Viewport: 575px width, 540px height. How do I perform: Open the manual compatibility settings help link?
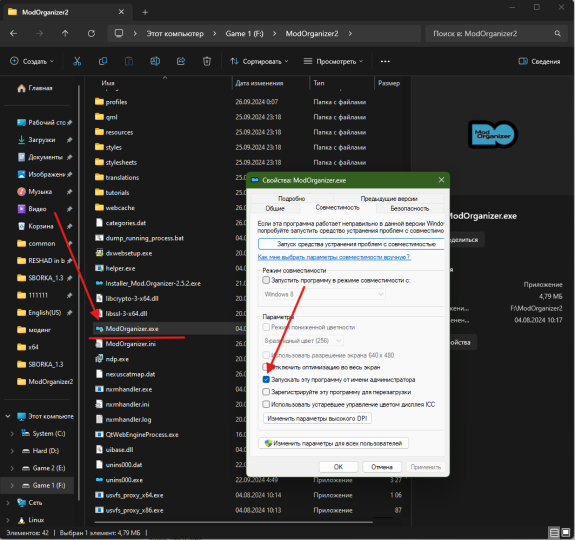(334, 257)
